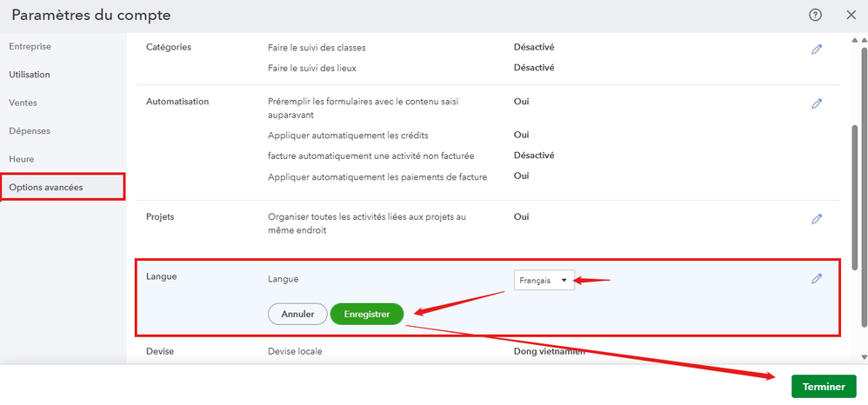
Task: Click the Projets section heading
Action: click(160, 217)
